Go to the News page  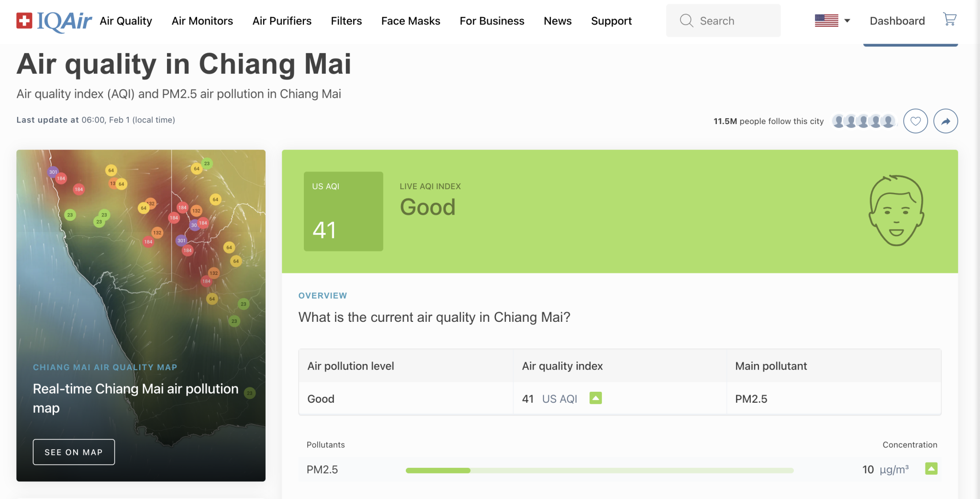(x=557, y=21)
